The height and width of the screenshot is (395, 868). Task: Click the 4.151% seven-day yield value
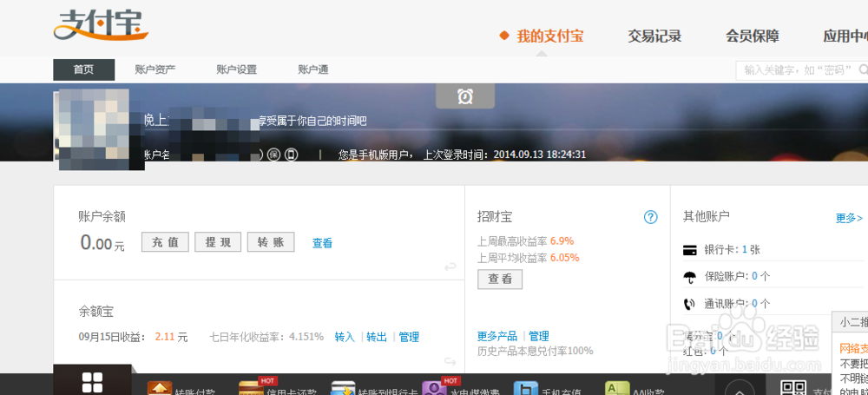306,336
